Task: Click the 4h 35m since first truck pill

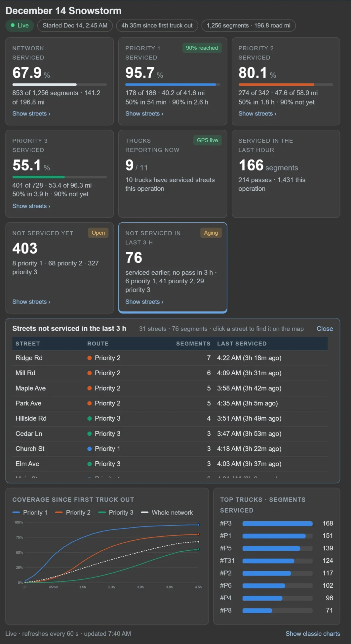Action: 157,25
